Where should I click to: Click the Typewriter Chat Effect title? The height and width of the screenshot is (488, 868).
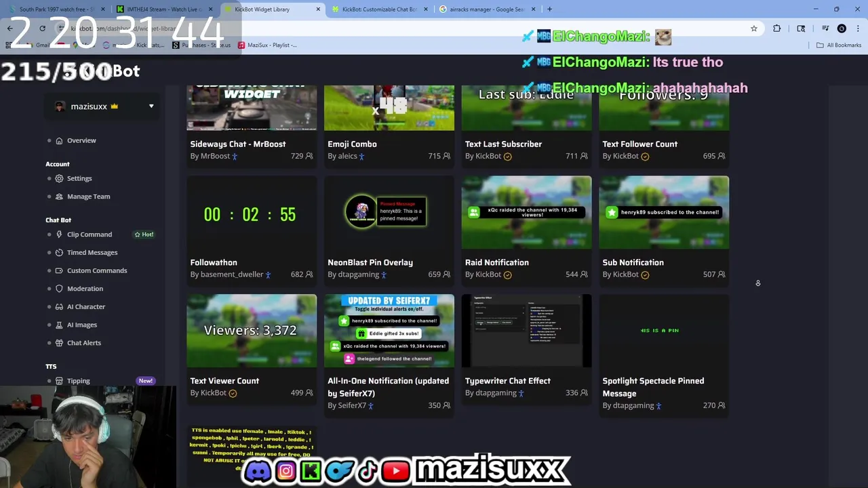tap(508, 381)
